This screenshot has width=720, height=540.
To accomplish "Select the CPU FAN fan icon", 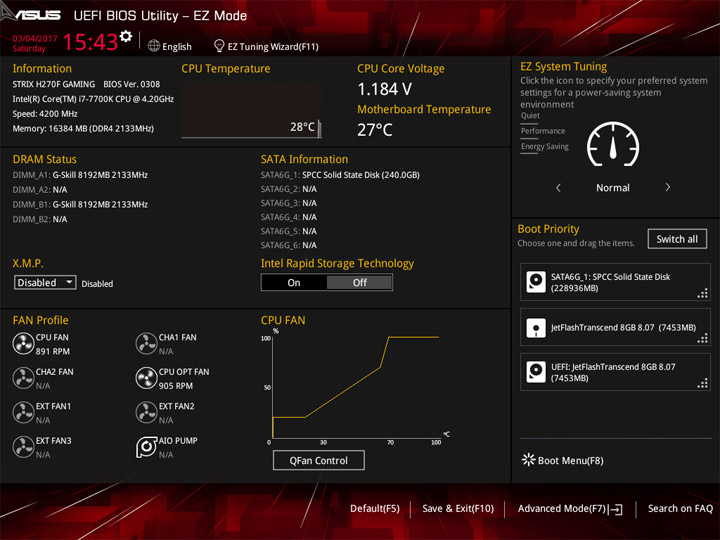I will (x=23, y=343).
